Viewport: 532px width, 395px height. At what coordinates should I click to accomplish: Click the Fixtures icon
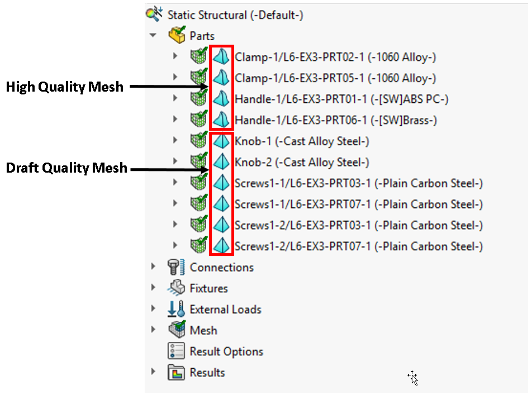pos(177,288)
